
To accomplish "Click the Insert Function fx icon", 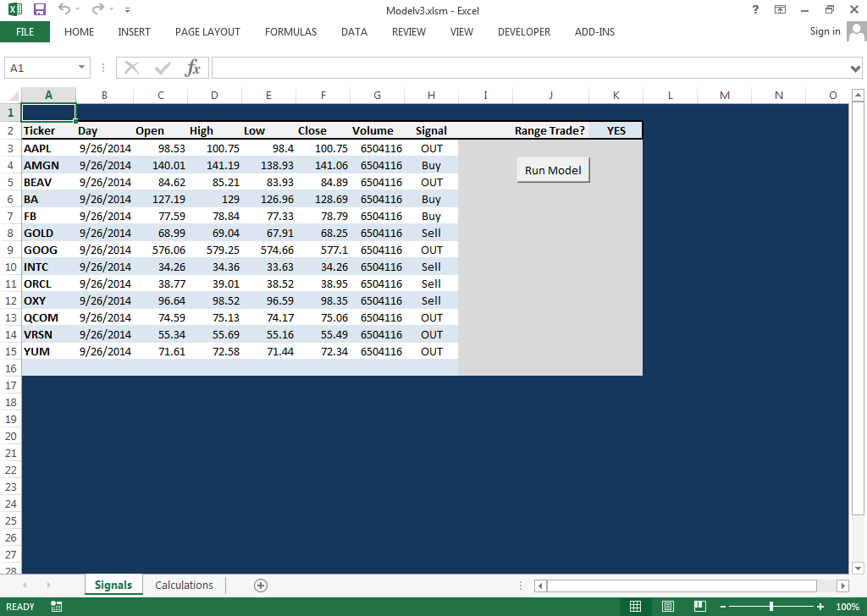I will click(x=192, y=68).
